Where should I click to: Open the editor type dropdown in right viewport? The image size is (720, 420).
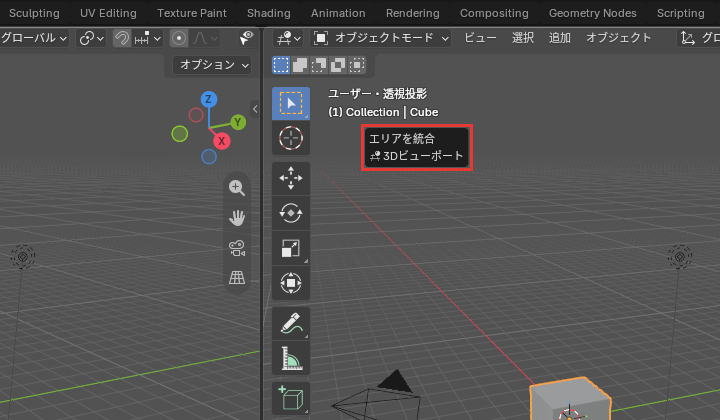(288, 38)
